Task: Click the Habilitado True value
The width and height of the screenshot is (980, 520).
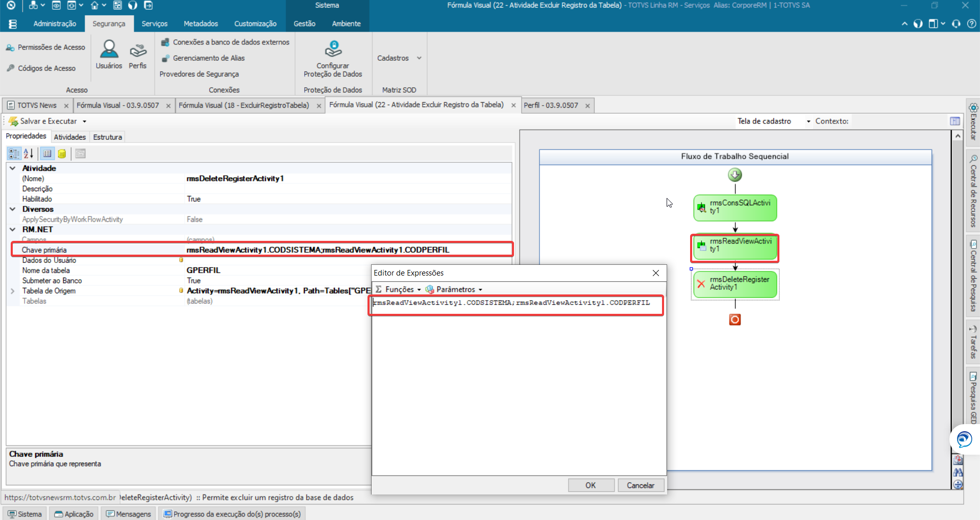Action: (x=194, y=199)
